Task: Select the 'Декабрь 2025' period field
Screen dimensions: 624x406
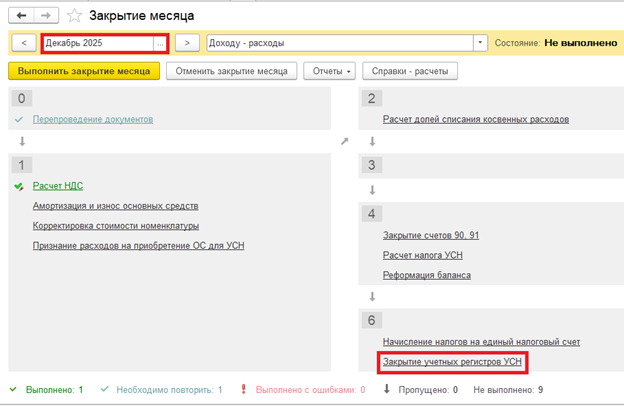Action: [98, 43]
